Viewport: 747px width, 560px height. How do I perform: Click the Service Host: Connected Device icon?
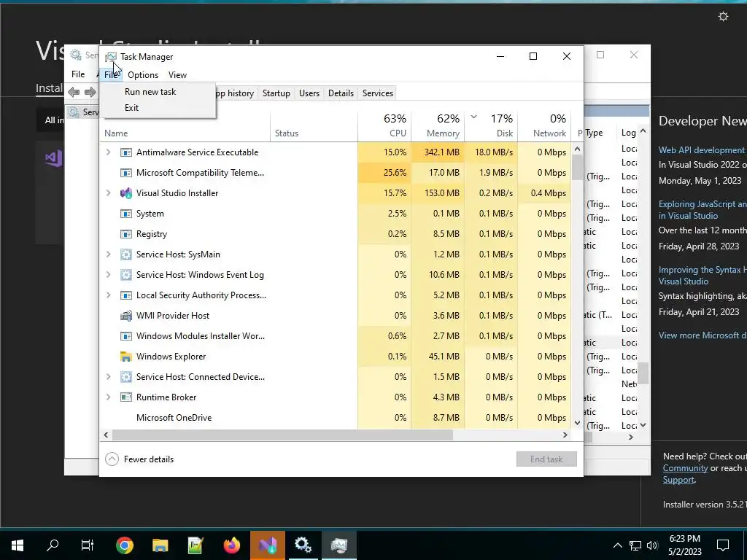[x=125, y=377]
